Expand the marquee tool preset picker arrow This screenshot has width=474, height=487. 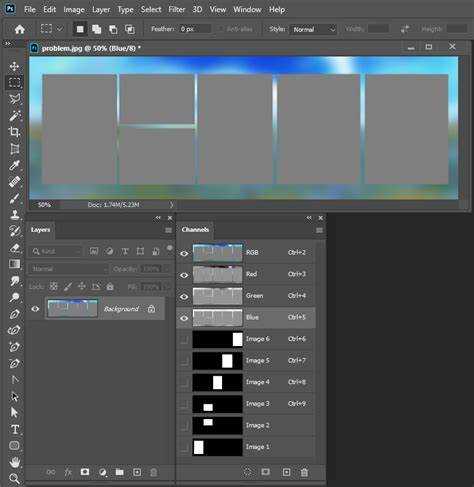coord(60,29)
